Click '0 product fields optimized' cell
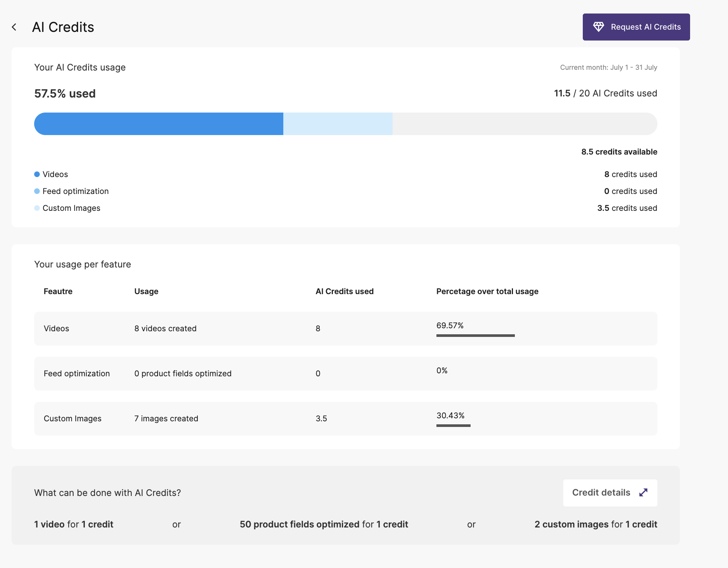728x568 pixels. coord(183,374)
